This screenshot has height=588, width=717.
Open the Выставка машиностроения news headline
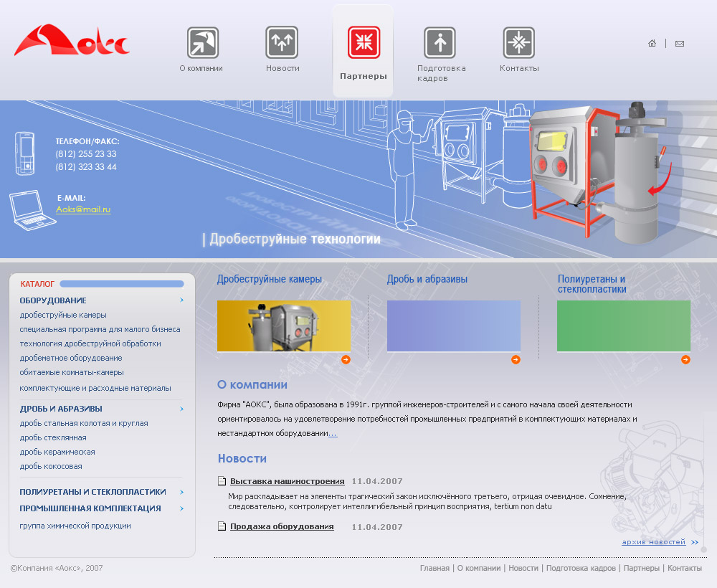click(288, 481)
